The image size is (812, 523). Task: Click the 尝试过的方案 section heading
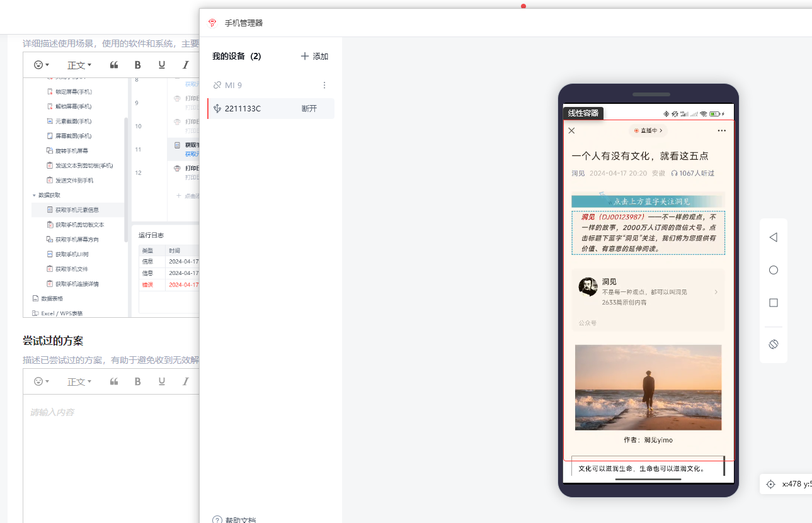[x=53, y=340]
